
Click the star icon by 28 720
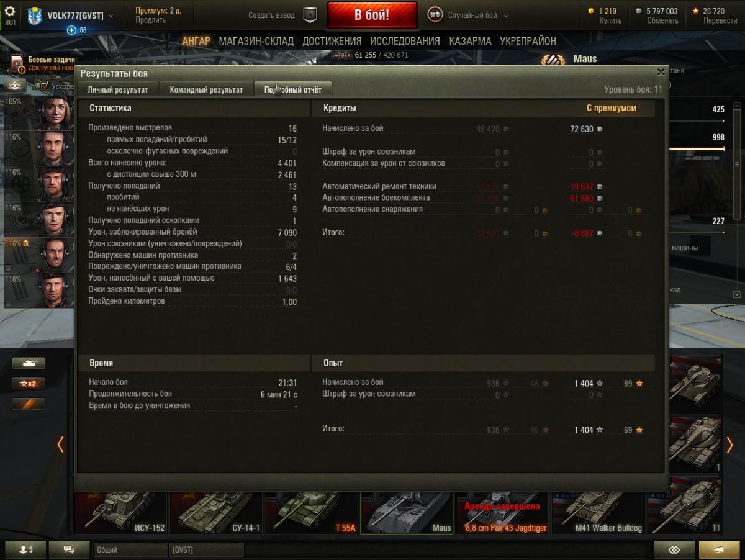coord(696,11)
